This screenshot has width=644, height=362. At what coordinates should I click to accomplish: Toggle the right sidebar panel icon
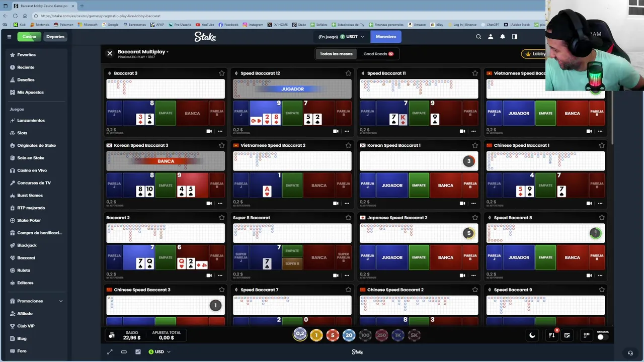pyautogui.click(x=514, y=37)
